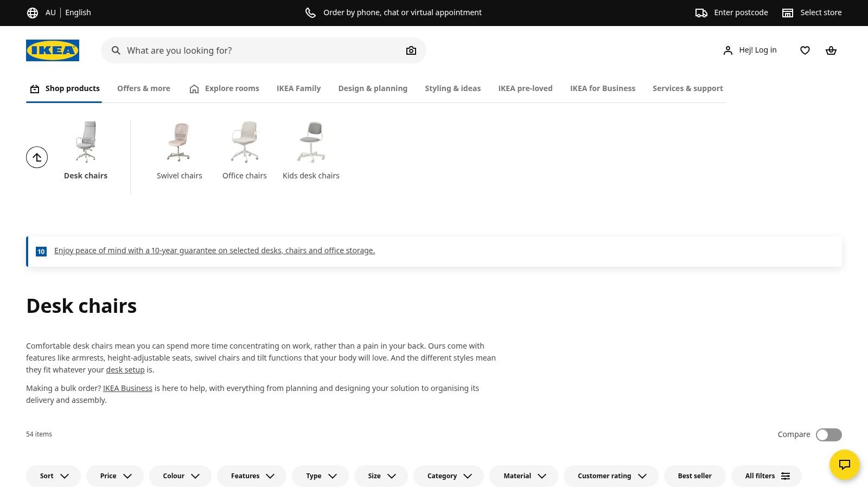Open the Offers & more menu
Image resolution: width=868 pixels, height=488 pixels.
click(144, 88)
